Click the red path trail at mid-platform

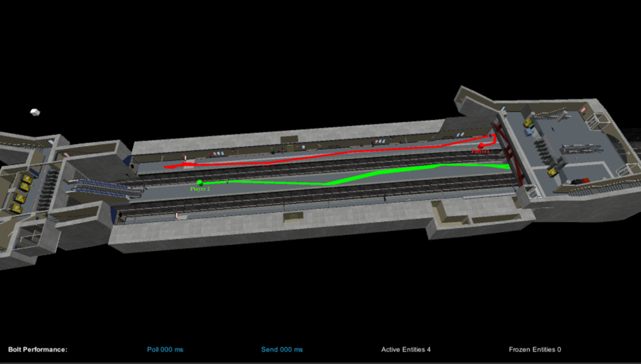(x=324, y=154)
